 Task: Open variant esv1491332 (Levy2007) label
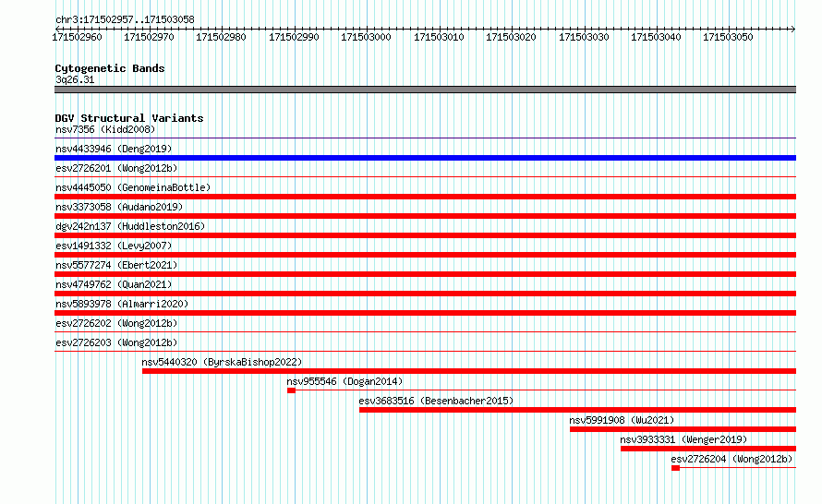pyautogui.click(x=114, y=246)
